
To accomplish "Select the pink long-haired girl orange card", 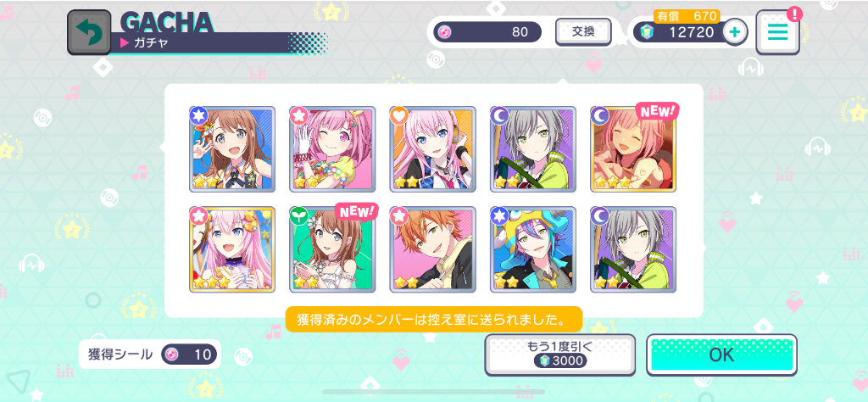I will [x=433, y=149].
